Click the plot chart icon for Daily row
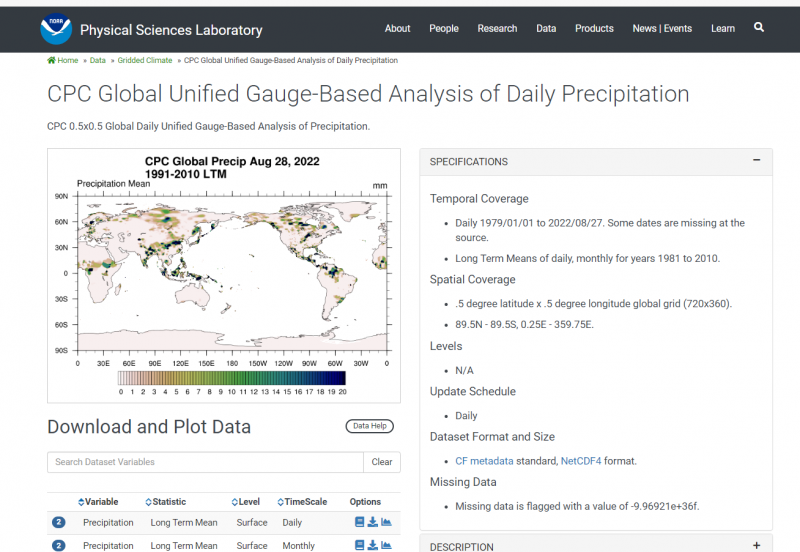Image resolution: width=800 pixels, height=552 pixels. click(386, 522)
